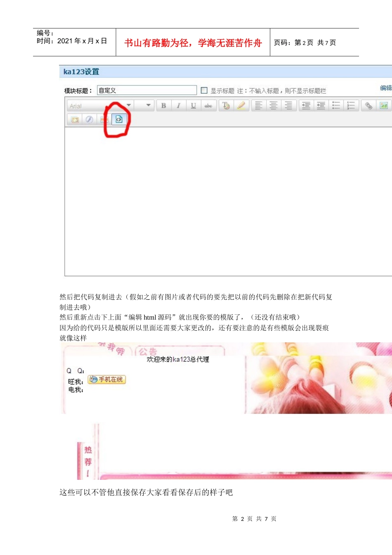
Task: Enable the 显示标题 checkbox
Action: 204,90
